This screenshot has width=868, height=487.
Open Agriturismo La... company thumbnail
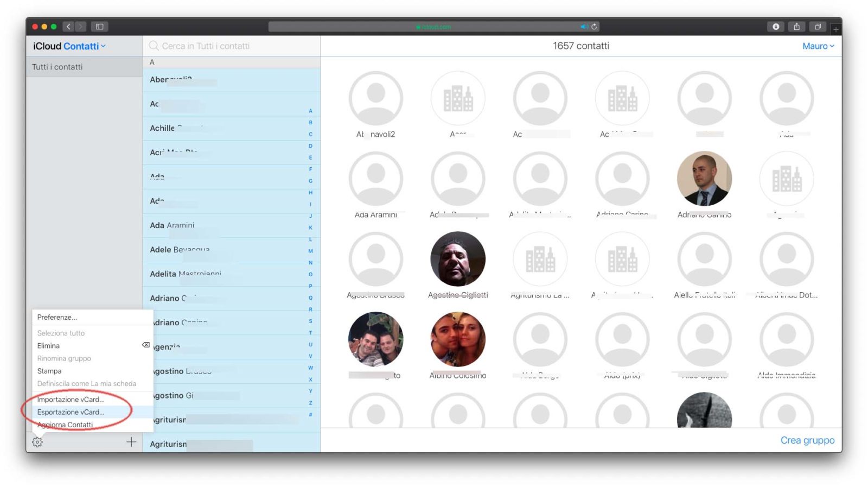click(540, 259)
